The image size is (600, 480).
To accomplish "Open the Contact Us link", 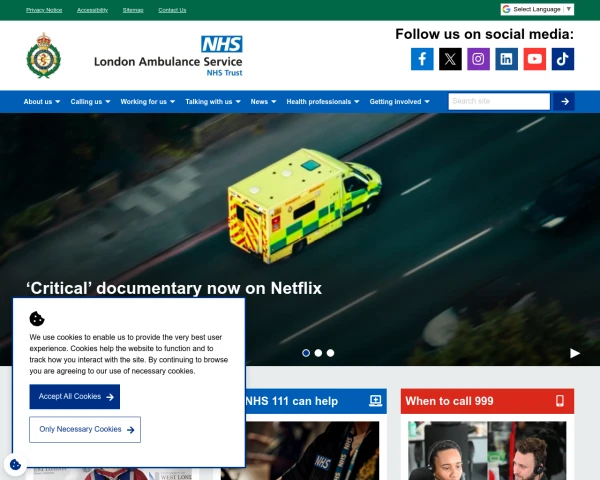I will click(172, 10).
